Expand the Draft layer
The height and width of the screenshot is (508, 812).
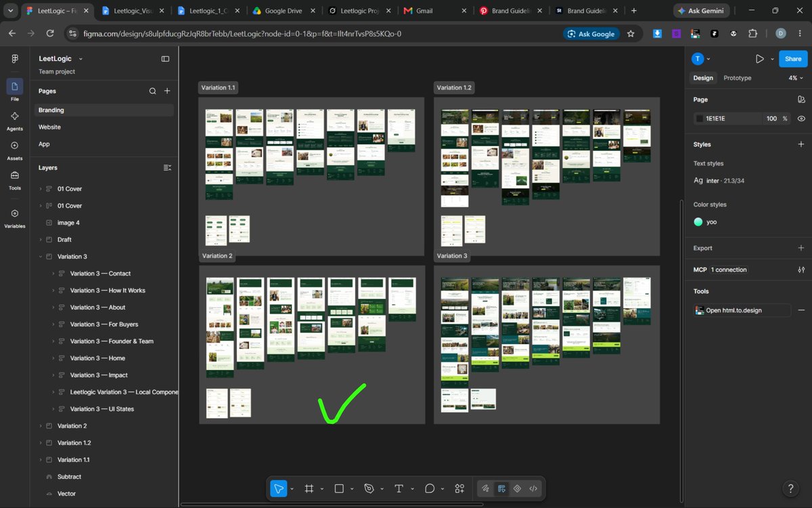tap(40, 240)
